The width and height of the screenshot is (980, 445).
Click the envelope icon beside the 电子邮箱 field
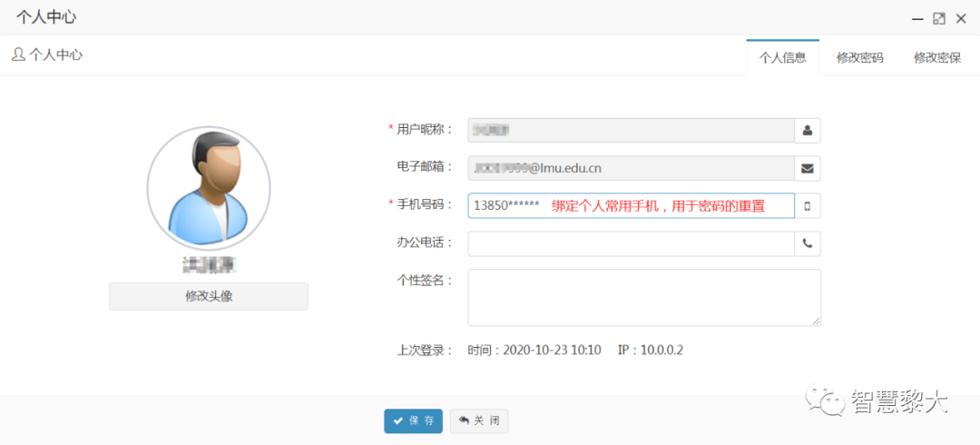(x=808, y=168)
